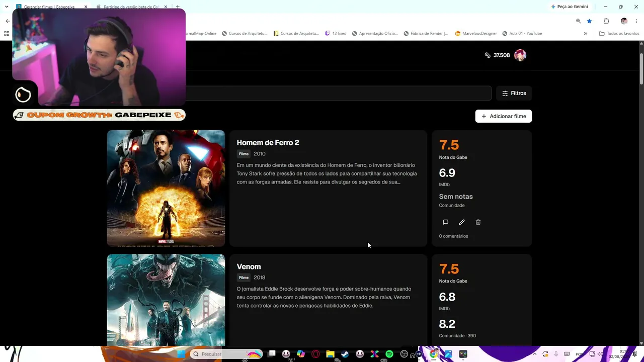This screenshot has height=362, width=644.
Task: Delete the Homem de Ferro 2 movie
Action: click(478, 222)
